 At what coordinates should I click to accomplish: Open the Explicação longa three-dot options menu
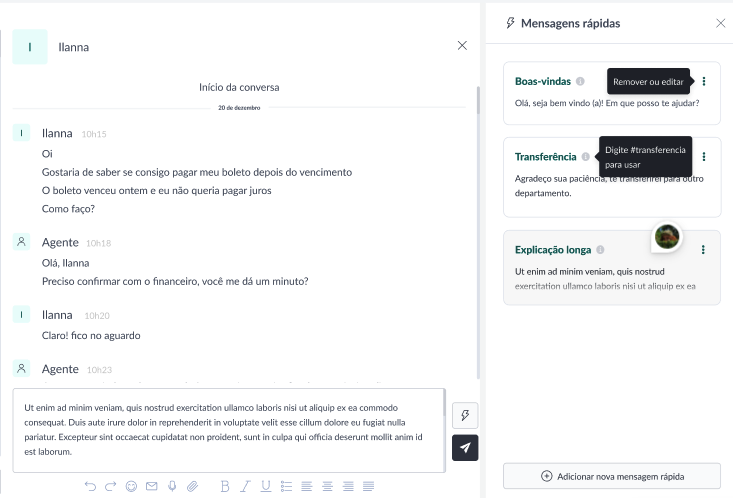(x=704, y=250)
